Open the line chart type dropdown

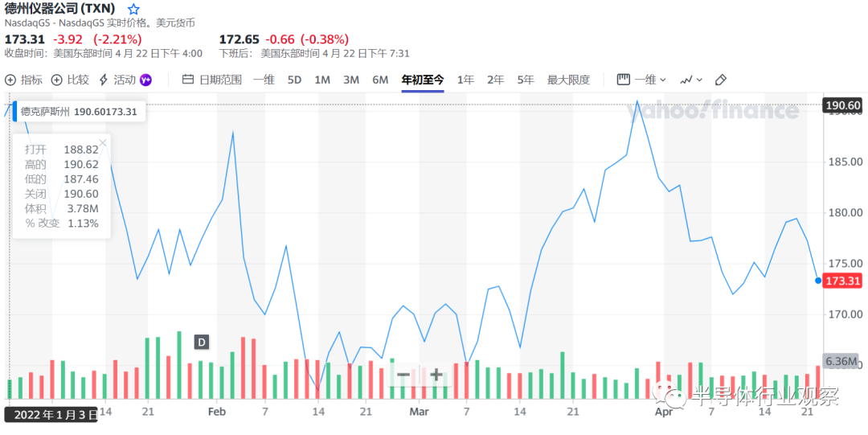tap(691, 80)
